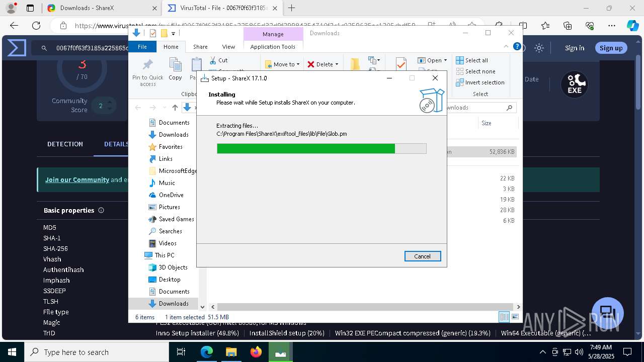
Task: Open the Open dropdown in the ribbon
Action: (432, 60)
